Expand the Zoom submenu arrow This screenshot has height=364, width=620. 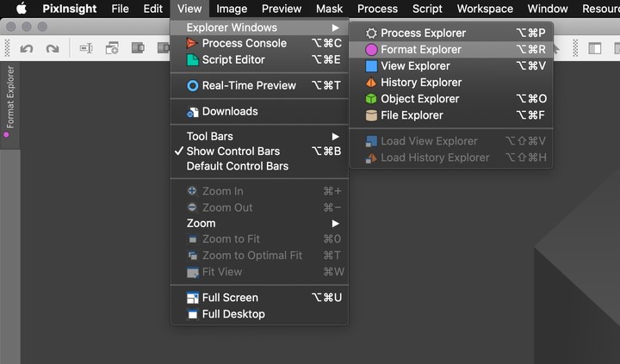click(335, 224)
